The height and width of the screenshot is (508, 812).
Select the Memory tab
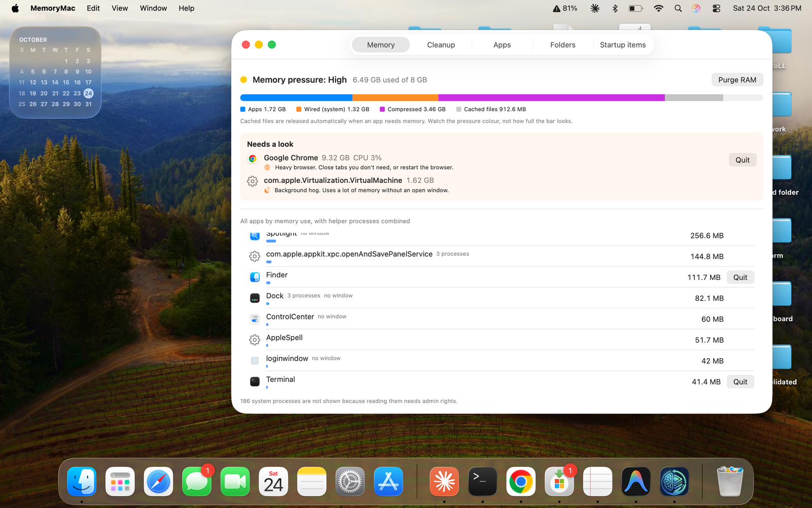pos(381,45)
